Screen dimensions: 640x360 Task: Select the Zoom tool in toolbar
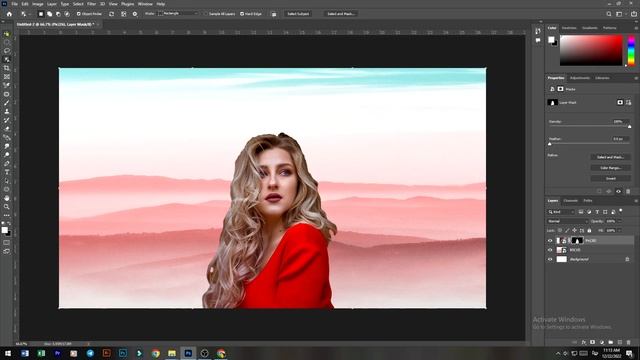[x=7, y=207]
